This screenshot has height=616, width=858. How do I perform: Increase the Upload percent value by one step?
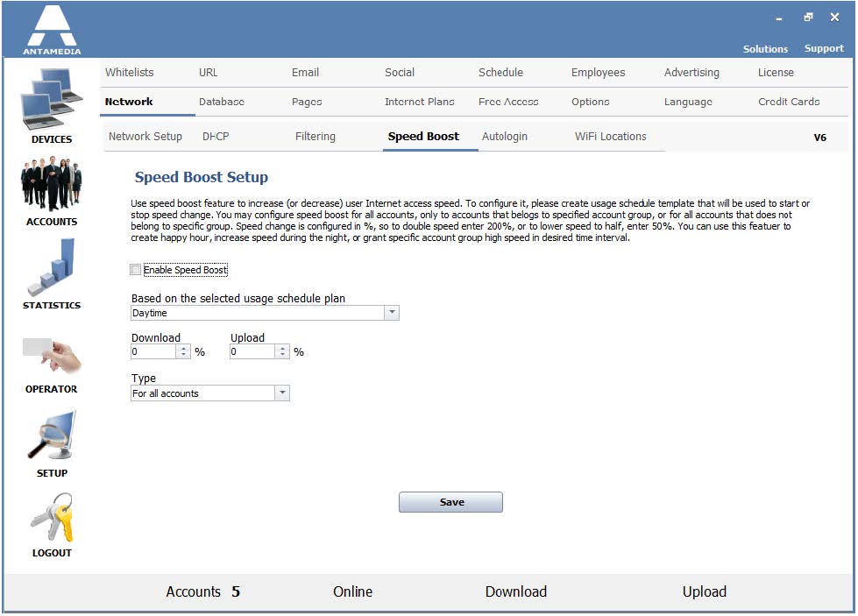tap(282, 348)
